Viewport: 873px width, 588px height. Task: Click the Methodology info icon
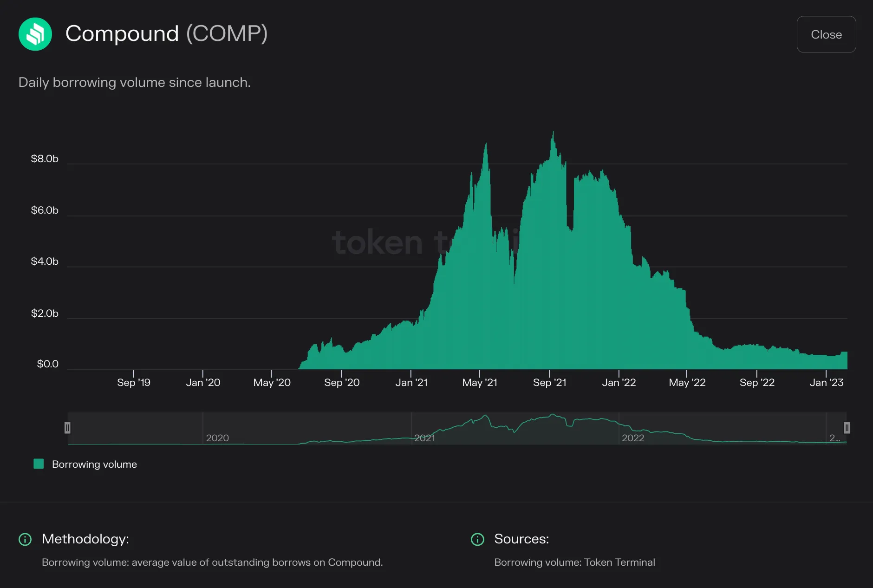tap(25, 539)
